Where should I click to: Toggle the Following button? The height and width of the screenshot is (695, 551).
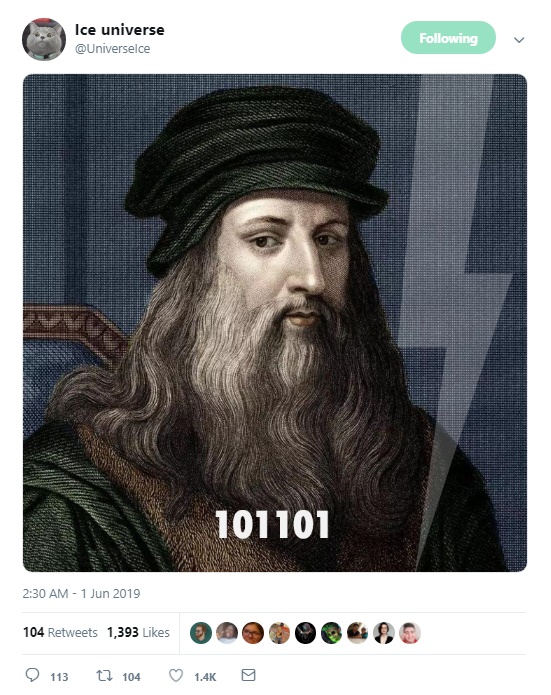coord(448,38)
